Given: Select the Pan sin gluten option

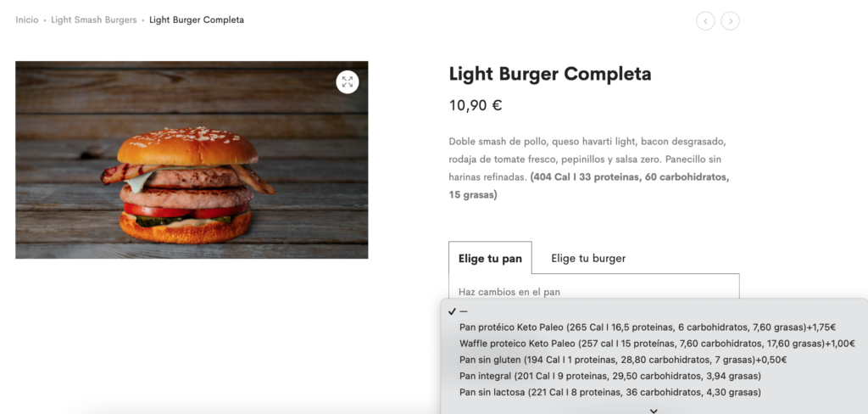Looking at the screenshot, I should 623,360.
